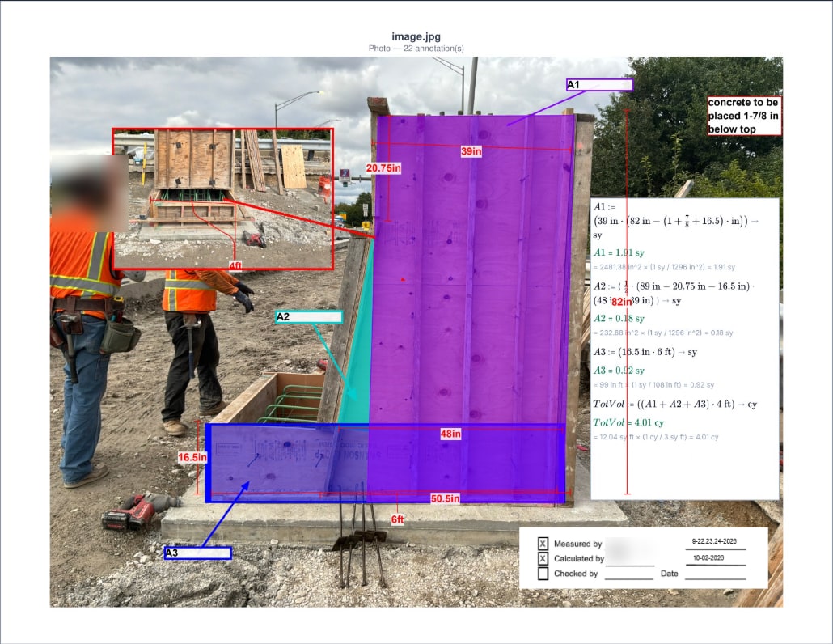Select the A3 label box
833x644 pixels.
pyautogui.click(x=197, y=553)
